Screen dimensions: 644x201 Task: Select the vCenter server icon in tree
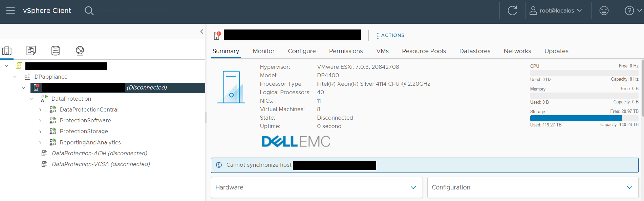[x=19, y=66]
